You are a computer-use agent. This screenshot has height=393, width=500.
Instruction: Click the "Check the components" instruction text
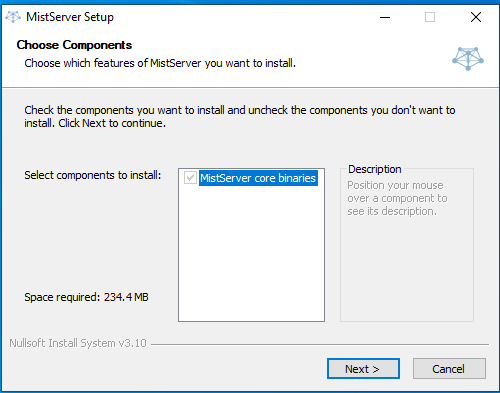240,117
